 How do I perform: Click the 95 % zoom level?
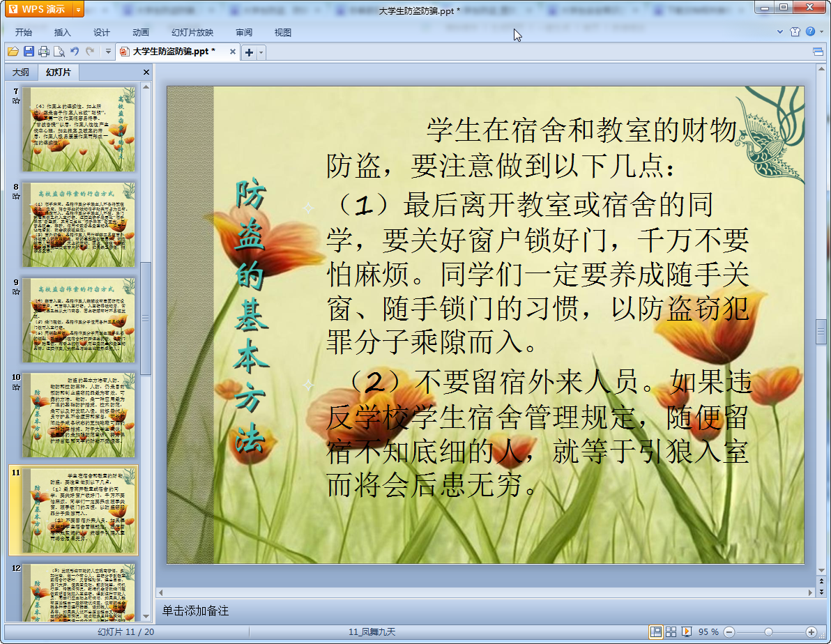(x=708, y=632)
